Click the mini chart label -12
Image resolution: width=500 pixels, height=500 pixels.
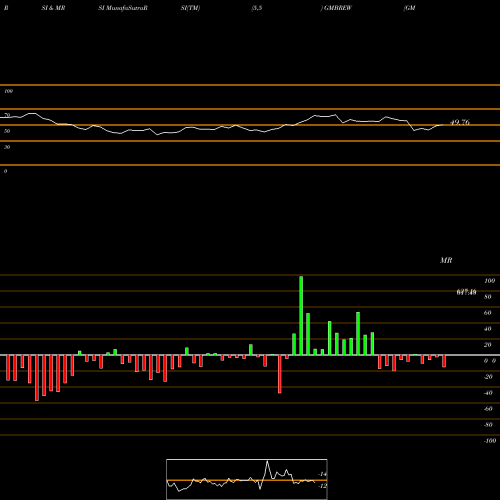[x=323, y=486]
